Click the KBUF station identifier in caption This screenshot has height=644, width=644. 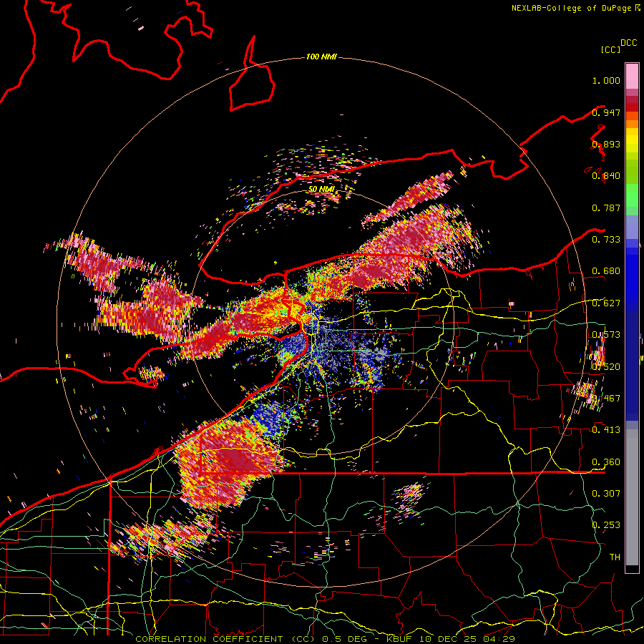(x=399, y=639)
